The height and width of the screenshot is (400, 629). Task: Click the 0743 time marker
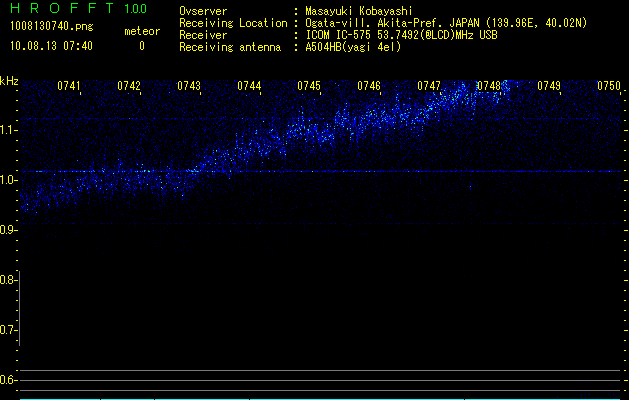click(x=189, y=85)
